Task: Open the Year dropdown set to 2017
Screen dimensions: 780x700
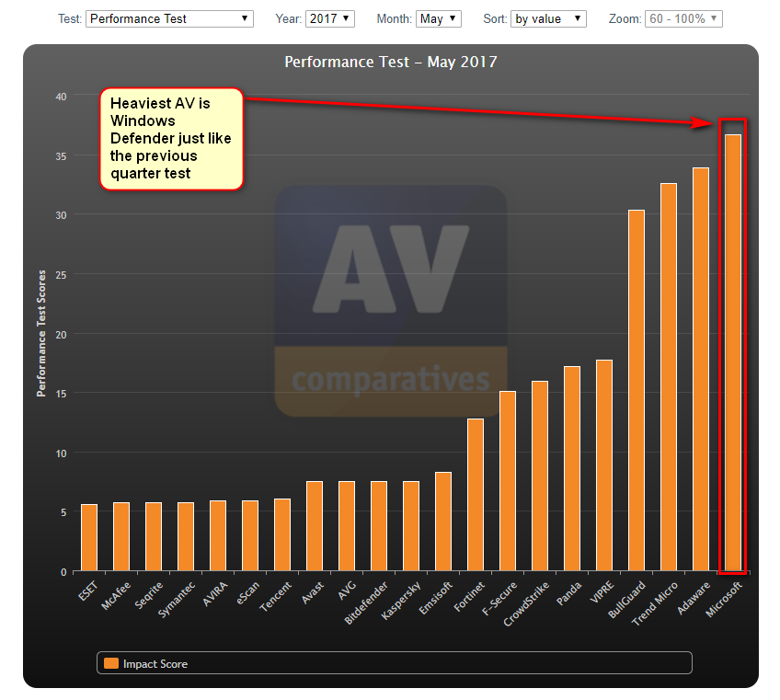Action: point(330,19)
